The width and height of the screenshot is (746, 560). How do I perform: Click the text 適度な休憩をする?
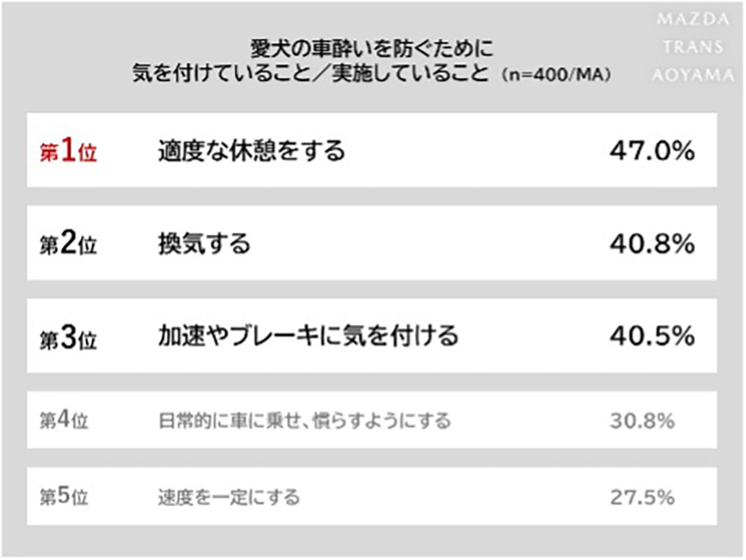(251, 151)
